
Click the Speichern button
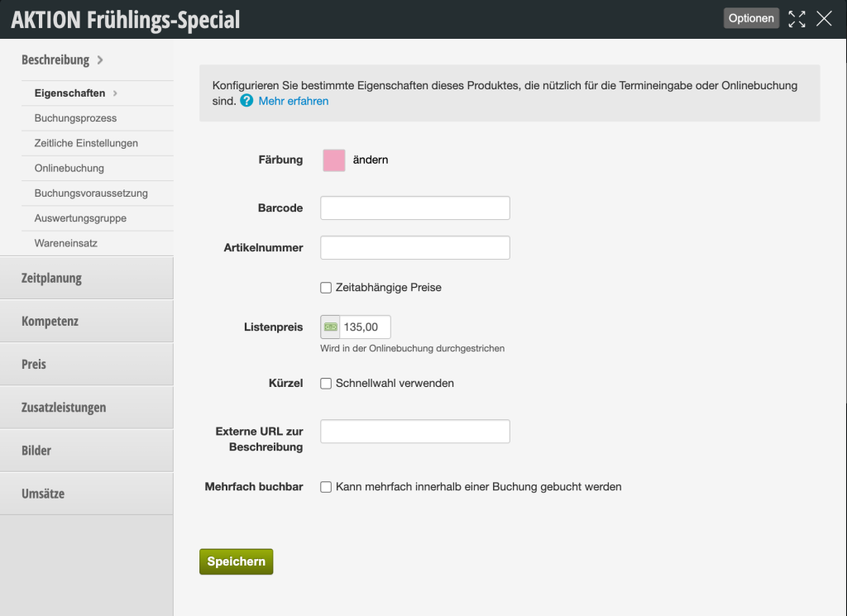236,561
